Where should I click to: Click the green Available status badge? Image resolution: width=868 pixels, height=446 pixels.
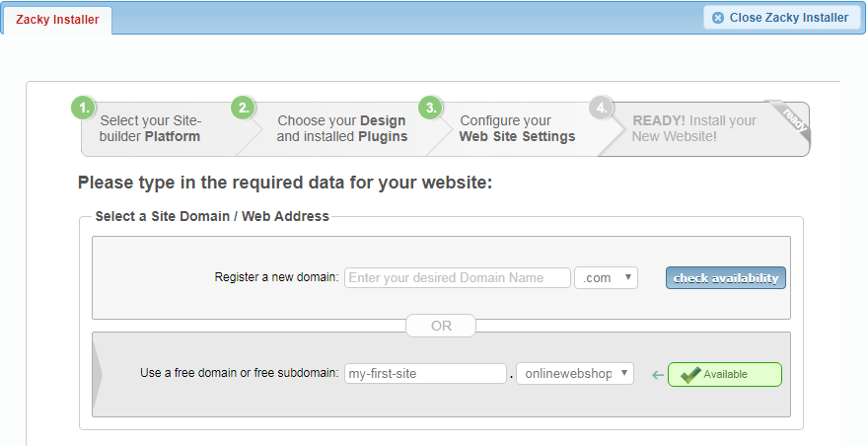(x=725, y=375)
